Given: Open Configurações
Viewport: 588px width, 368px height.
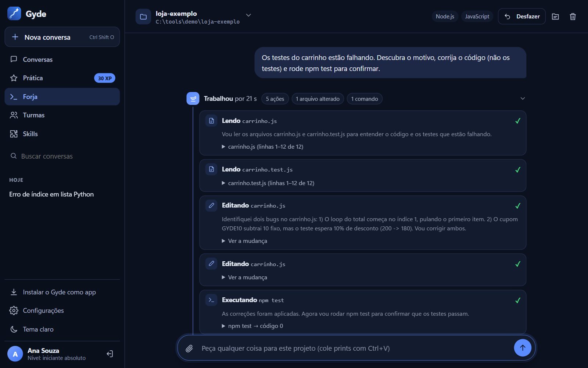Looking at the screenshot, I should [62, 311].
